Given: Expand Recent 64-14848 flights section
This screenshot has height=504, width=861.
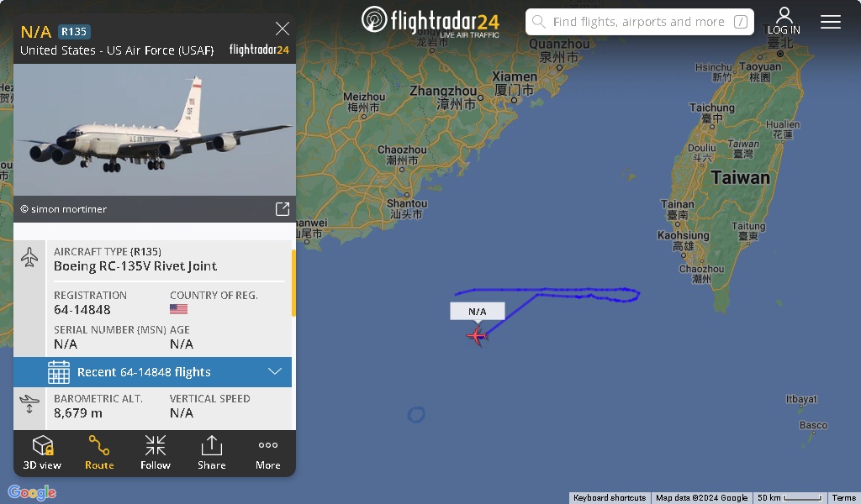Looking at the screenshot, I should tap(153, 372).
